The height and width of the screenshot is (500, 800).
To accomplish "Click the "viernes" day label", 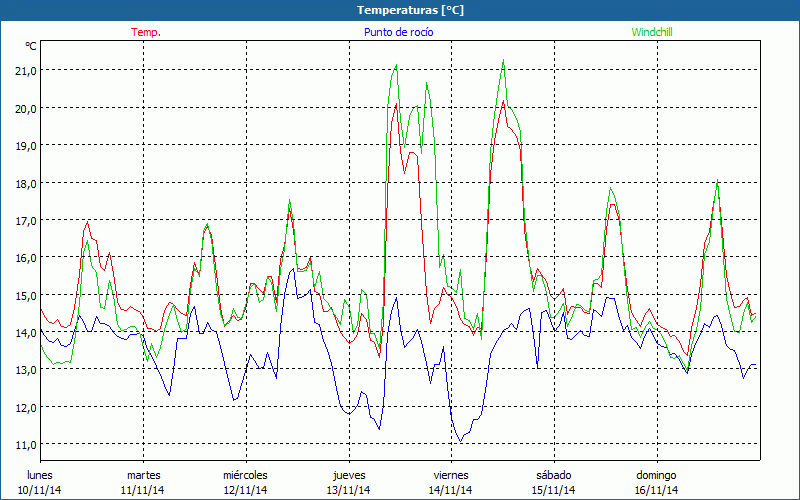I will [451, 475].
